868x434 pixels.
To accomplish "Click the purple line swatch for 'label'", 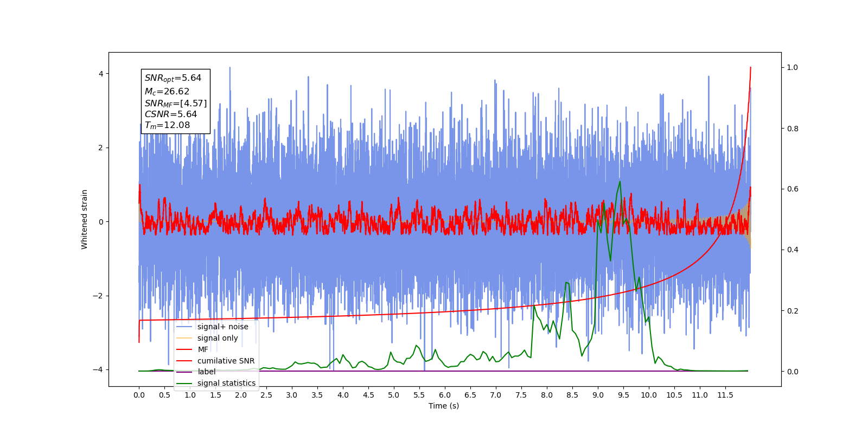I will [184, 372].
